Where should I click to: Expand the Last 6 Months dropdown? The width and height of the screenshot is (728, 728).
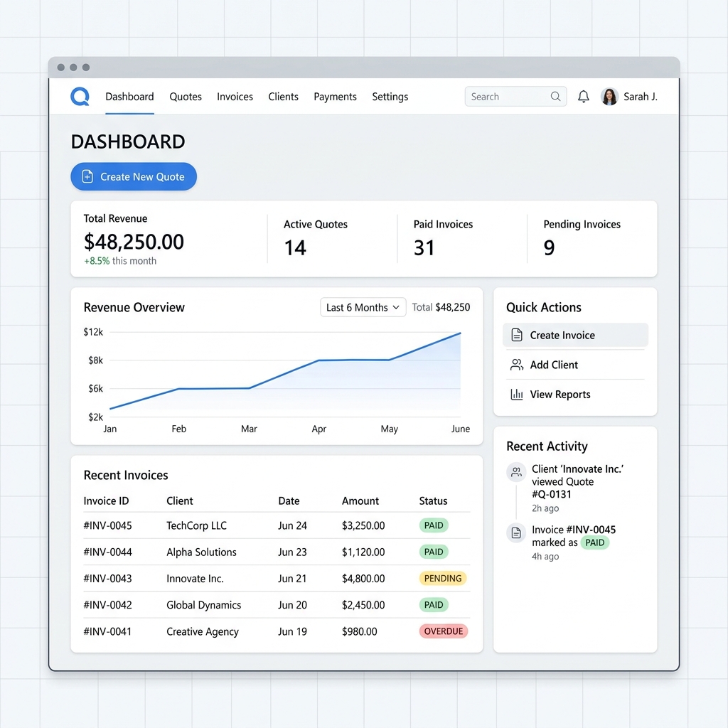363,307
